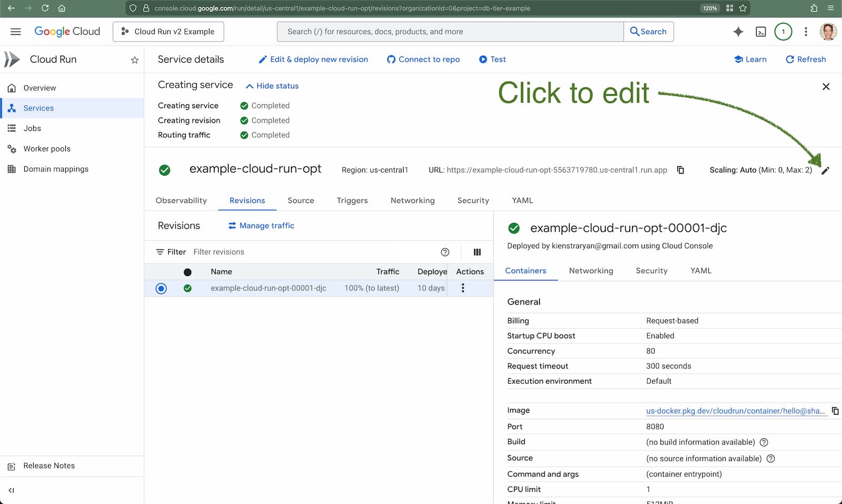The width and height of the screenshot is (842, 504).
Task: Go to Jobs in sidebar
Action: [x=72, y=128]
